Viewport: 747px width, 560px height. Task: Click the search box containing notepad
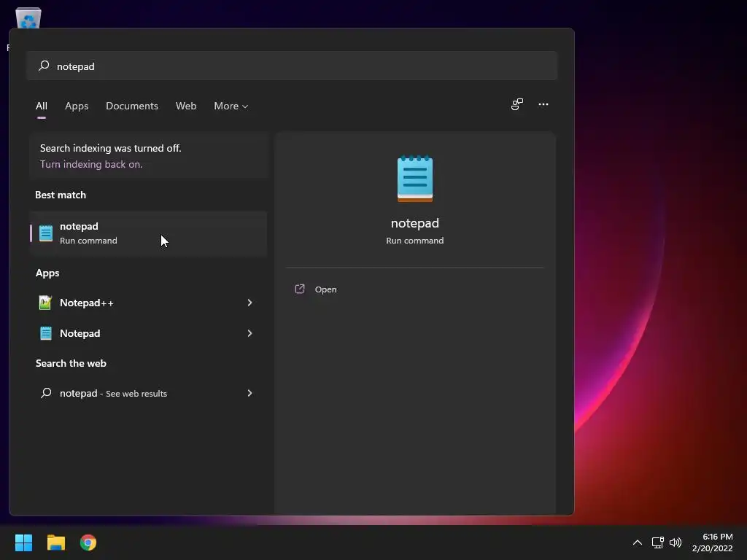tap(292, 66)
